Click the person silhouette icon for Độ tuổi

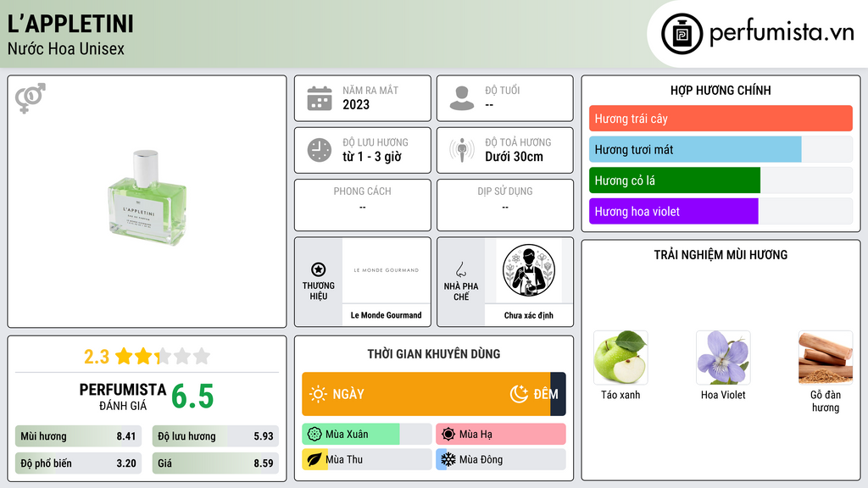[462, 98]
